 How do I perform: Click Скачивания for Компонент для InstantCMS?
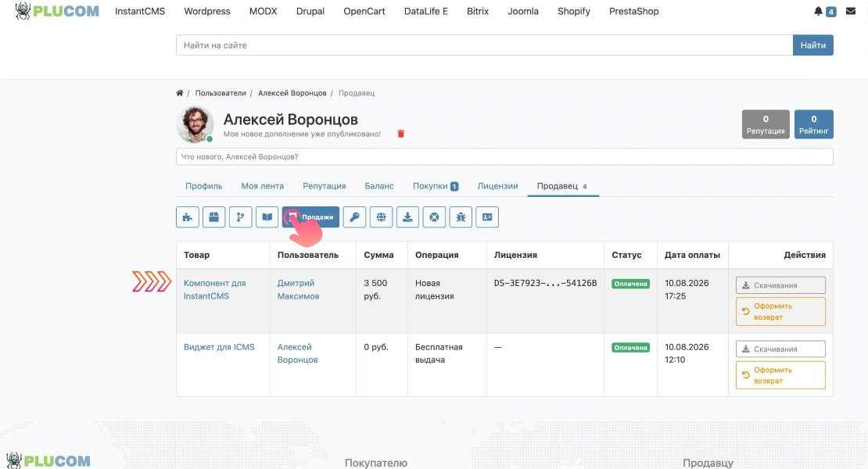pyautogui.click(x=780, y=285)
